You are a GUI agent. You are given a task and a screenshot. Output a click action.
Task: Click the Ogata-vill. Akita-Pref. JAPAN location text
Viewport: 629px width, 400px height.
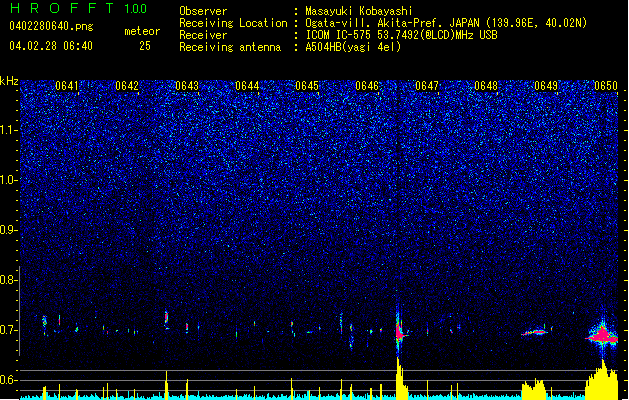(x=392, y=23)
